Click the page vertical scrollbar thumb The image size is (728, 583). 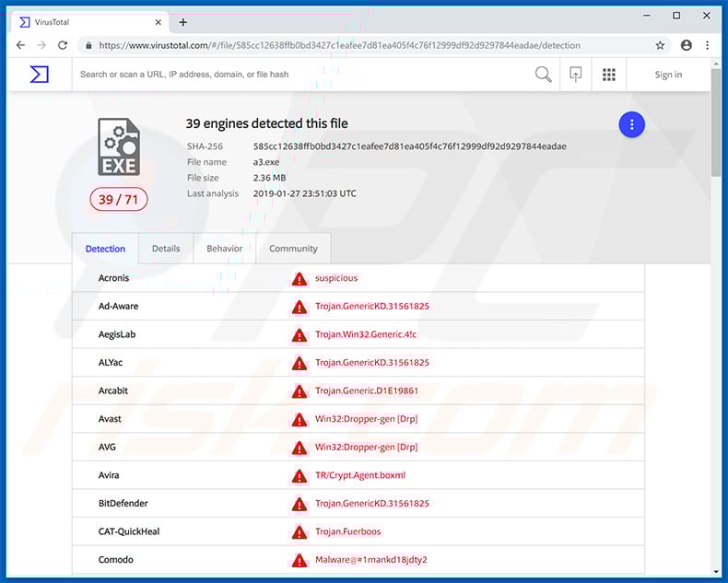tap(716, 122)
